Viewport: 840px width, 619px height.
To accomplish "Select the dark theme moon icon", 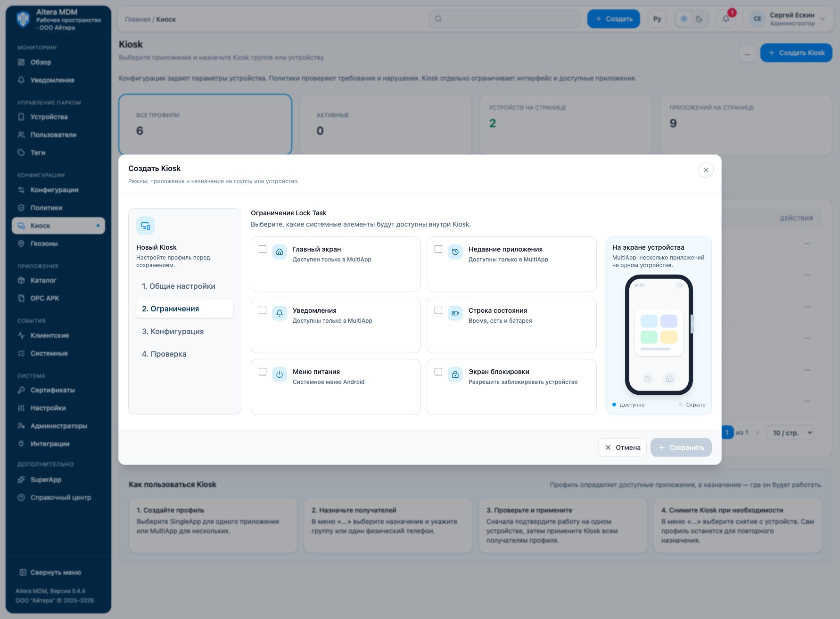I will coord(699,19).
